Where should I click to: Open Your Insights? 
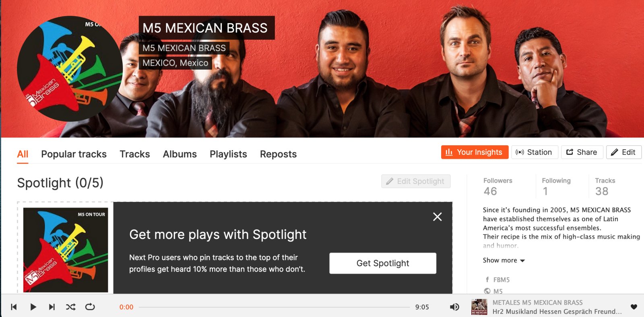click(475, 152)
